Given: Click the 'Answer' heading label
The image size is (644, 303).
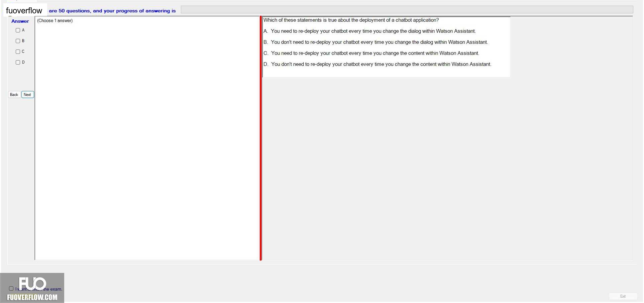Looking at the screenshot, I should pyautogui.click(x=20, y=21).
